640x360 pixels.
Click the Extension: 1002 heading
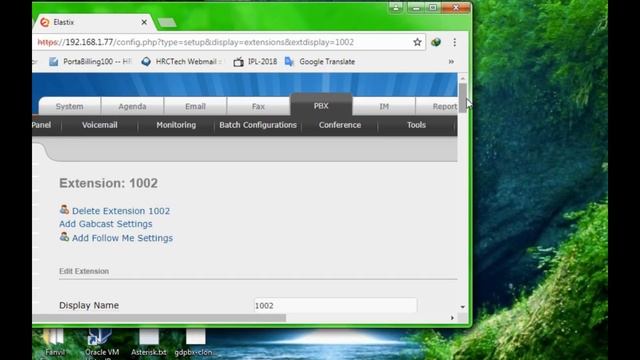[x=109, y=183]
